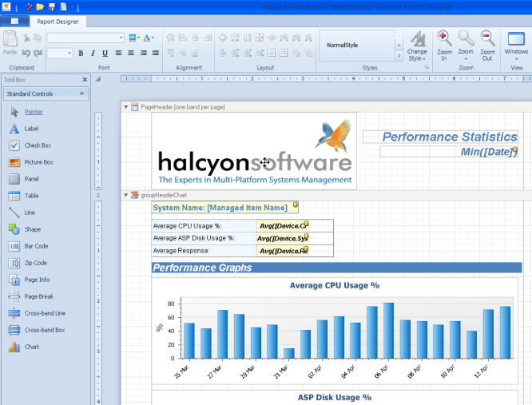The width and height of the screenshot is (532, 405).
Task: Open the Windows dropdown in View group
Action: click(516, 46)
